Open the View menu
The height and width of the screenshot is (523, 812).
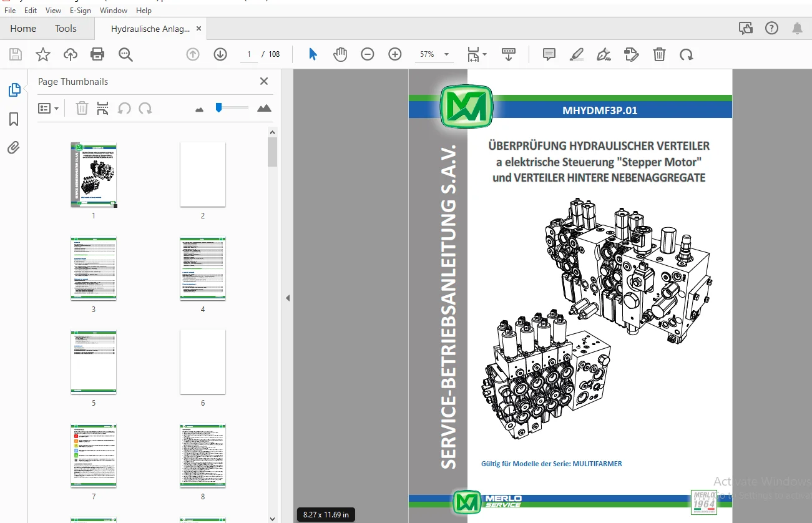(54, 11)
